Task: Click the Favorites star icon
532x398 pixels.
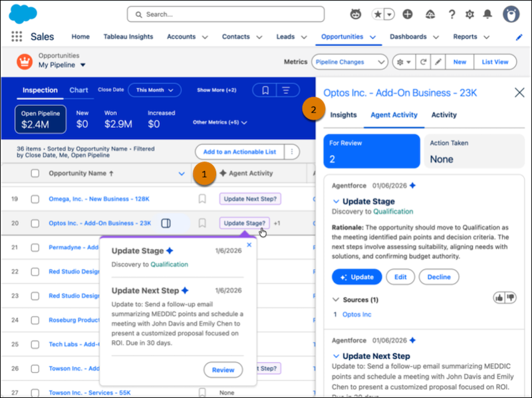Action: point(377,14)
